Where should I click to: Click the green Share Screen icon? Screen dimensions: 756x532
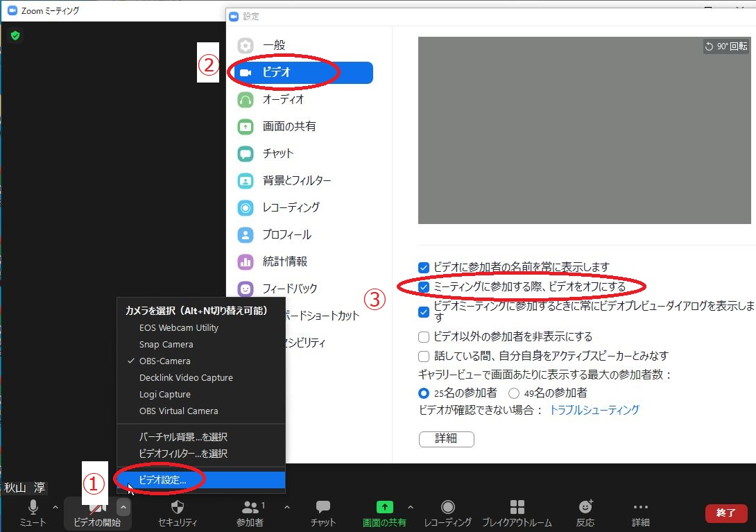tap(384, 507)
